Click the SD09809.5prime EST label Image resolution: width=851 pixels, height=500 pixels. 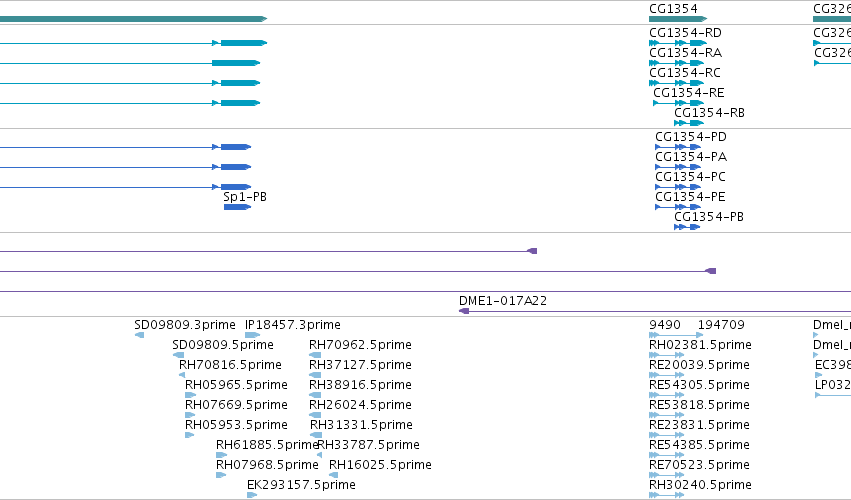[223, 345]
